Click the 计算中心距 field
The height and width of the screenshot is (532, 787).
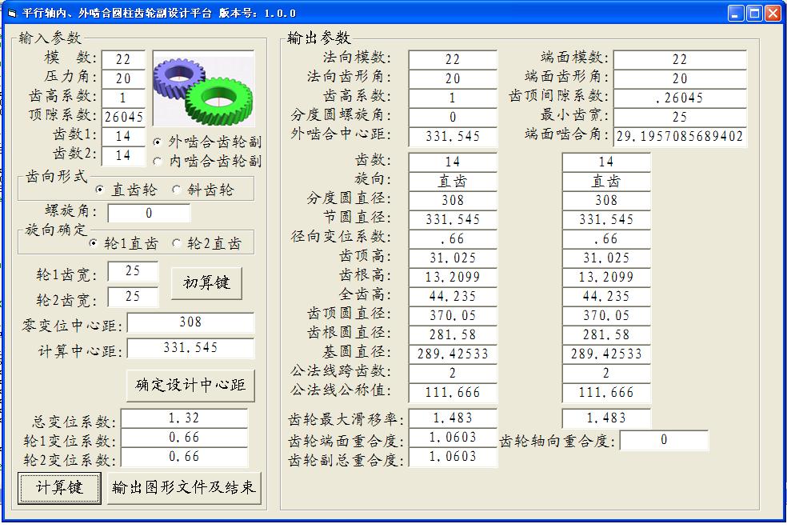(x=190, y=348)
